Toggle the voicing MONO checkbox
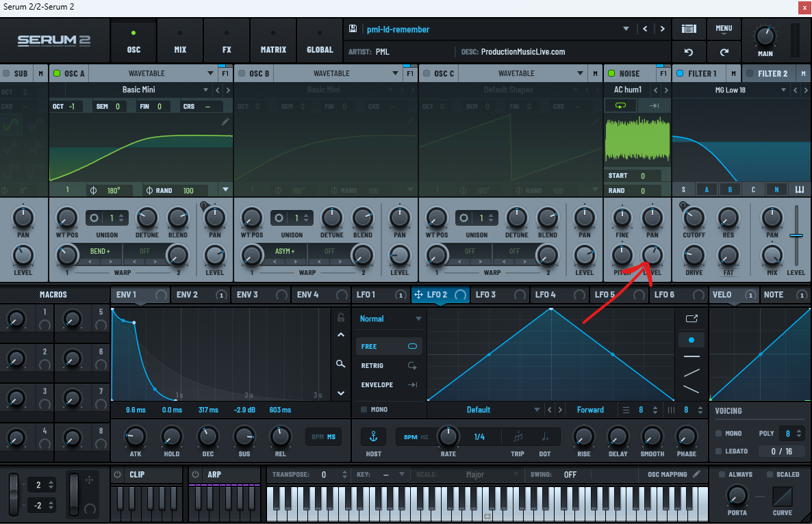The width and height of the screenshot is (812, 524). [x=719, y=434]
